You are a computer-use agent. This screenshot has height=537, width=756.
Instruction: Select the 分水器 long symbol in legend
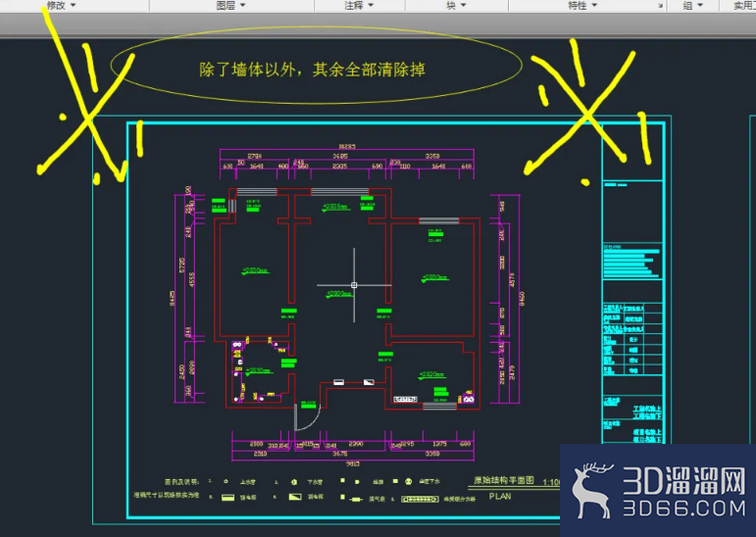pos(420,499)
